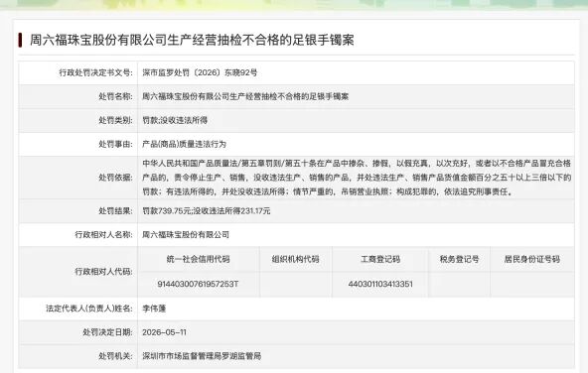Screen dimensions: 588x373
Task: Select the authority 深圳市市场监督管理局罗湖监管局
Action: pyautogui.click(x=202, y=356)
